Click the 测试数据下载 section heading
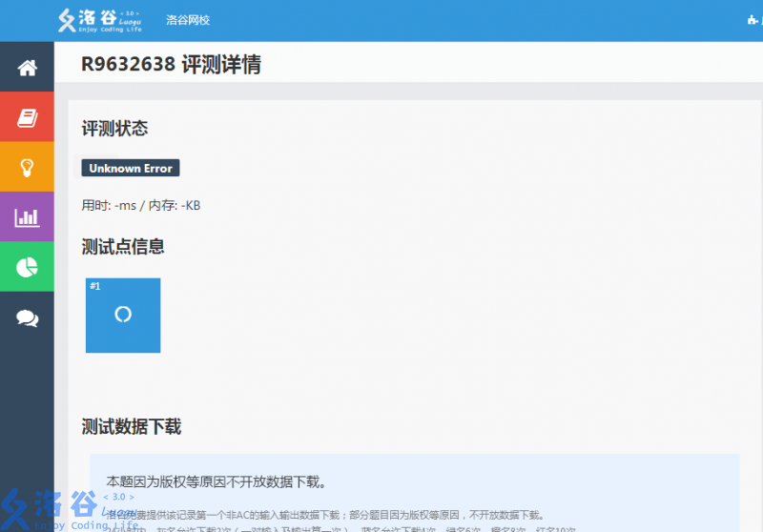Viewport: 763px width, 532px height. tap(132, 426)
